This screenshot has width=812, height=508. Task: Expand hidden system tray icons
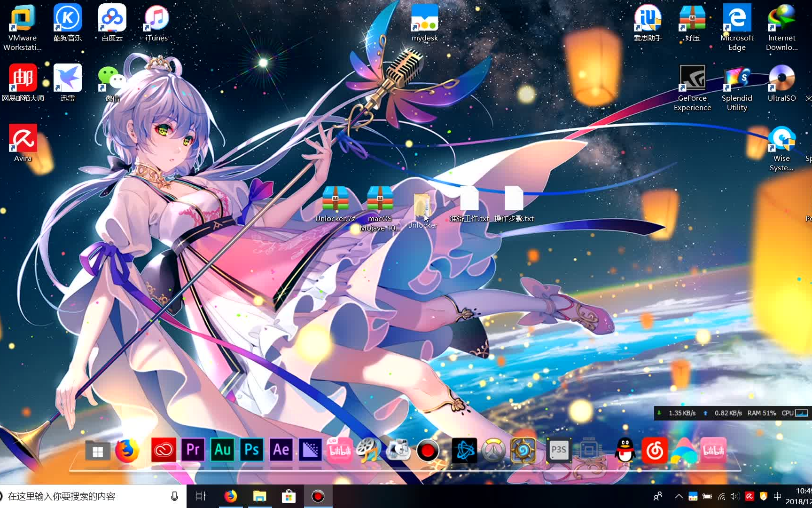click(679, 496)
